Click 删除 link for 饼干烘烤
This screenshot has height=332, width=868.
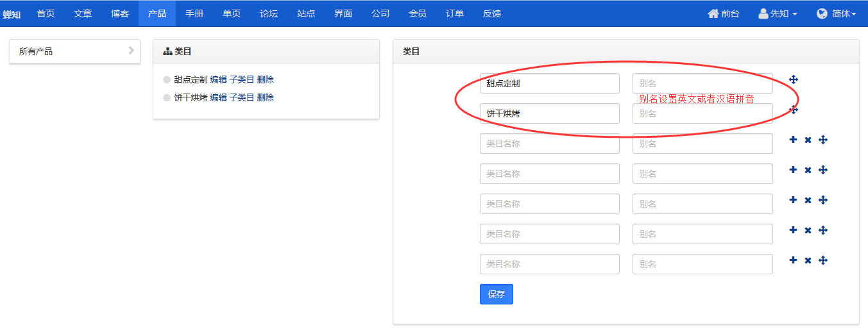pos(265,97)
